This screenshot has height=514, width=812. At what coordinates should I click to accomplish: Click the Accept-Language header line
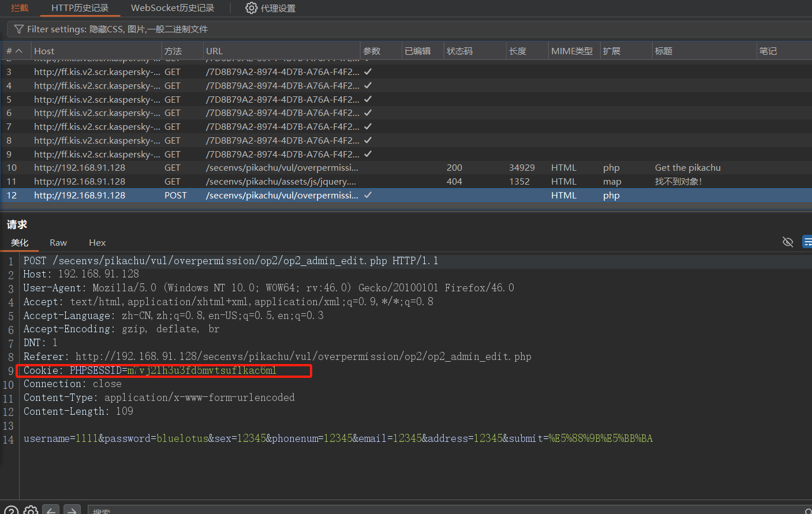tap(174, 316)
